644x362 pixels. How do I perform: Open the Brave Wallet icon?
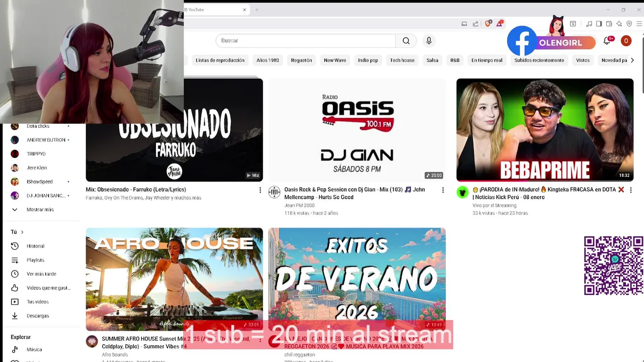(609, 24)
